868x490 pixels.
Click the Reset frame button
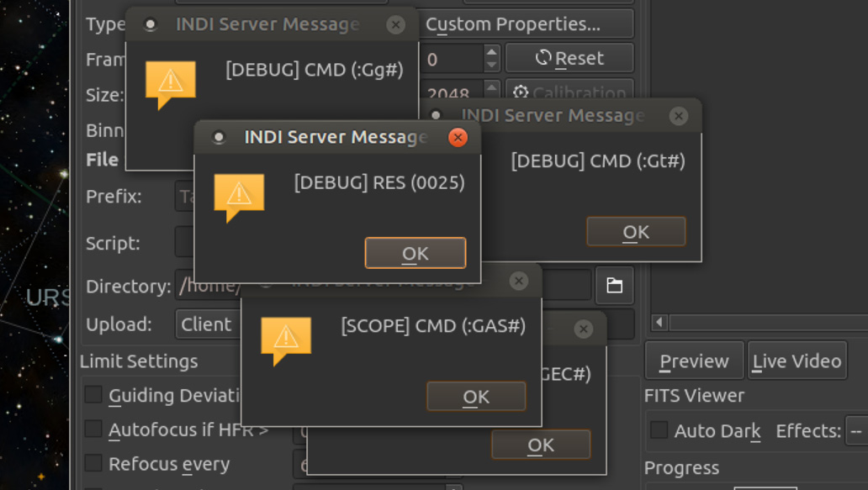569,58
